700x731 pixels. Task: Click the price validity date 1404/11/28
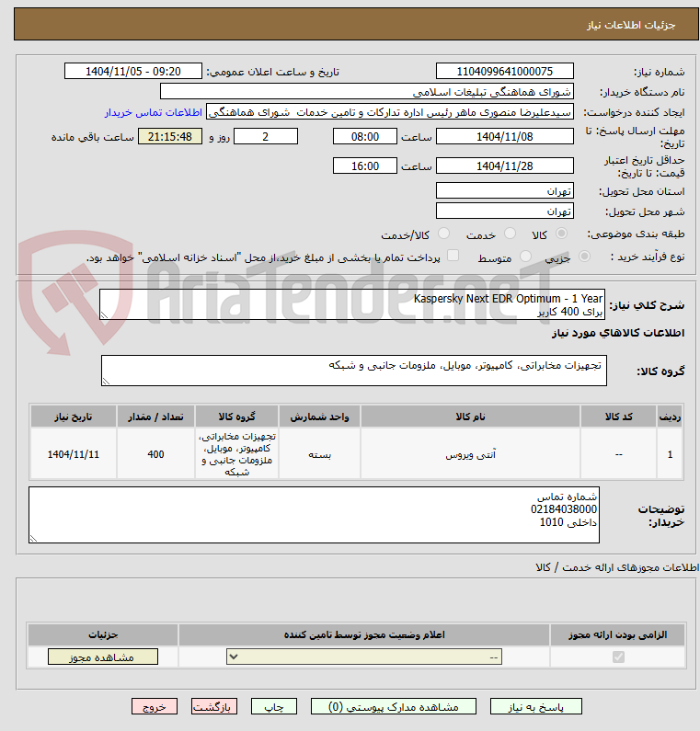point(505,166)
